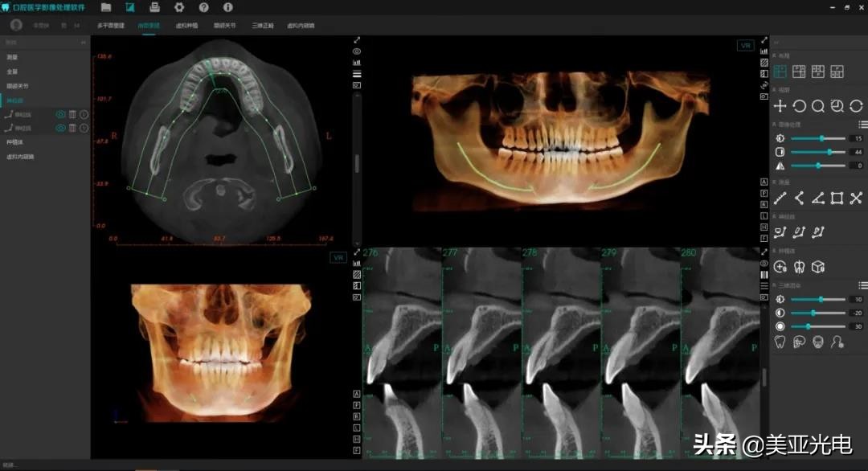Viewport: 868px width, 471px height.
Task: Select the rectangle area measurement tool
Action: point(837,198)
